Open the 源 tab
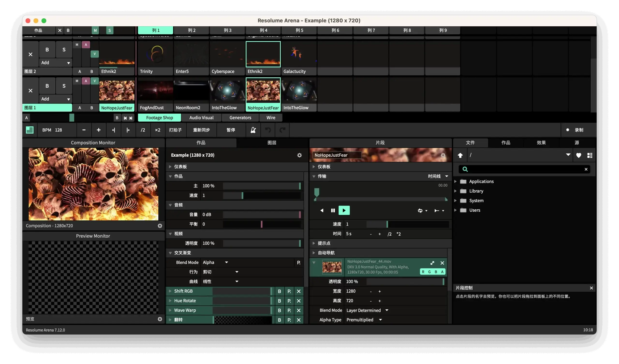619x364 pixels. 577,143
